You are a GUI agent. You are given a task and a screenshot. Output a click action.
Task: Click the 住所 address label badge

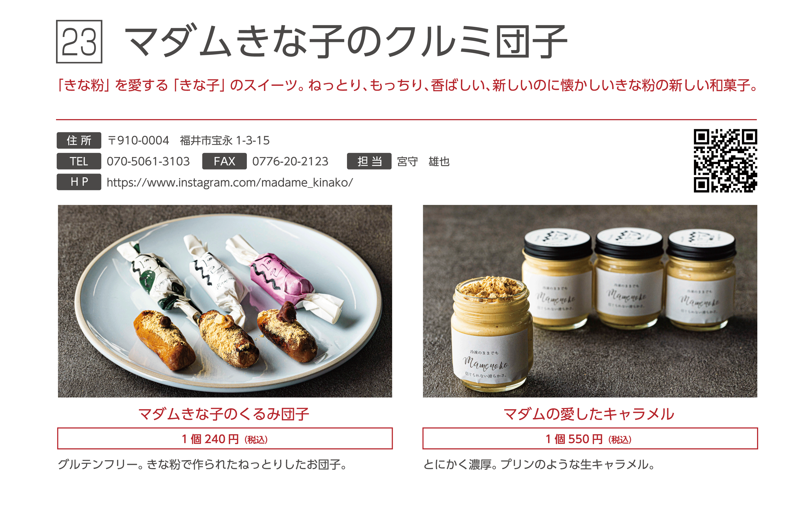[79, 140]
